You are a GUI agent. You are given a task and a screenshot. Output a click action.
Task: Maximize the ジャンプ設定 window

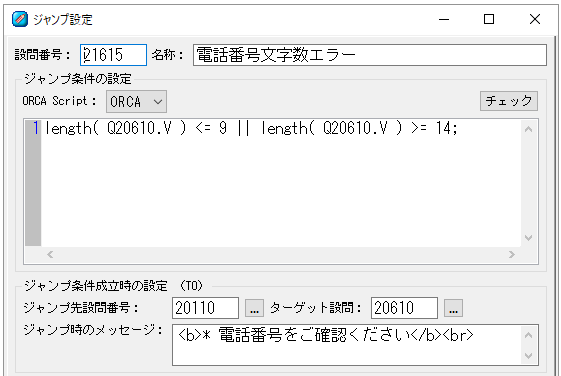489,19
